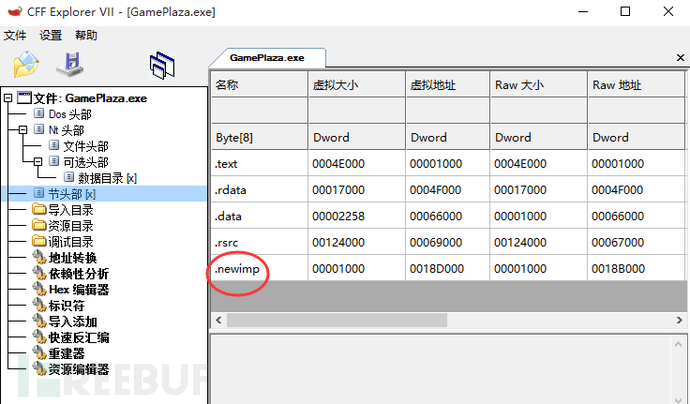Click the 可选头部 page icon
Screen dimensions: 690x404
[x=54, y=161]
